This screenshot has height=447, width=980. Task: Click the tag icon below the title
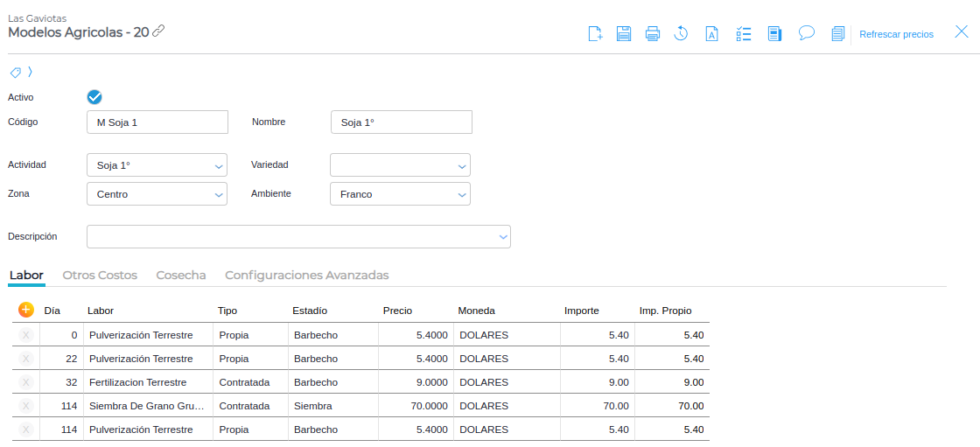pos(16,72)
